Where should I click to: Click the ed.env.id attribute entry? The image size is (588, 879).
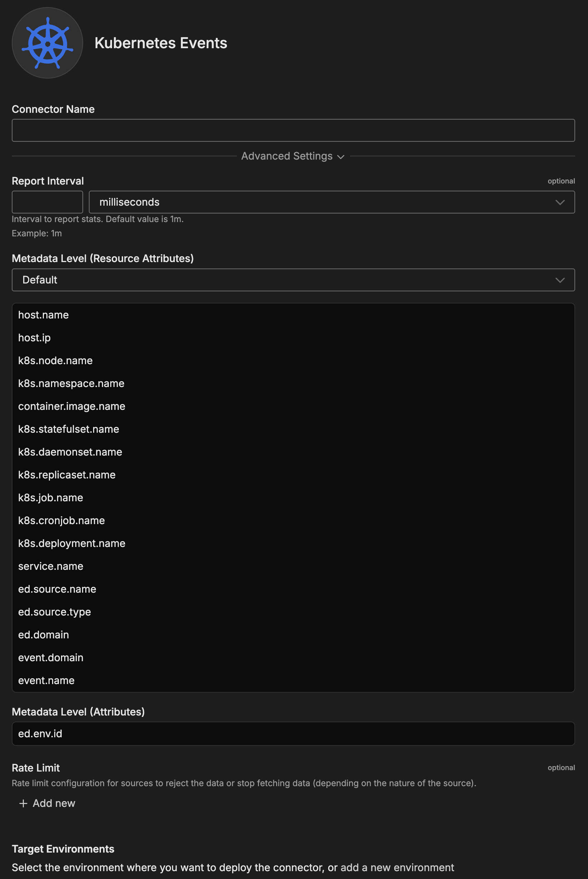point(40,733)
